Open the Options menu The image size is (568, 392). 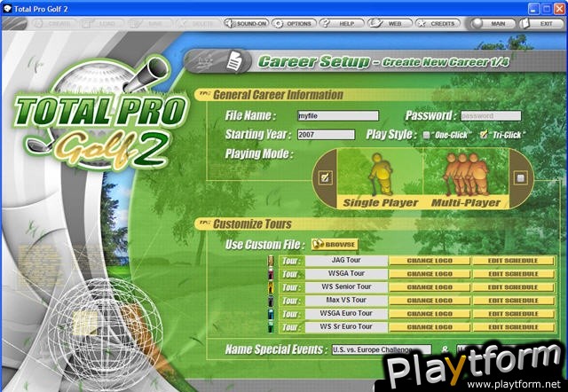pos(294,24)
